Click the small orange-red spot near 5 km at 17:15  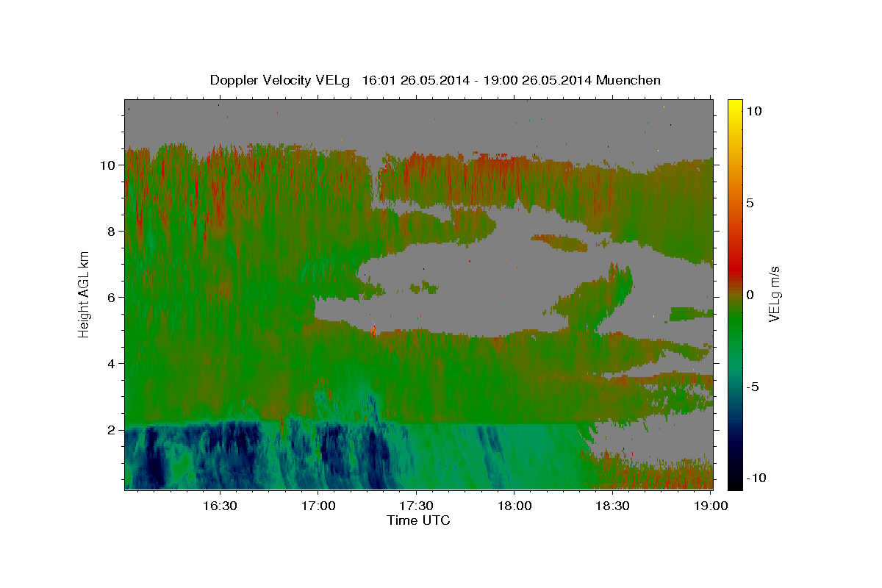[374, 331]
